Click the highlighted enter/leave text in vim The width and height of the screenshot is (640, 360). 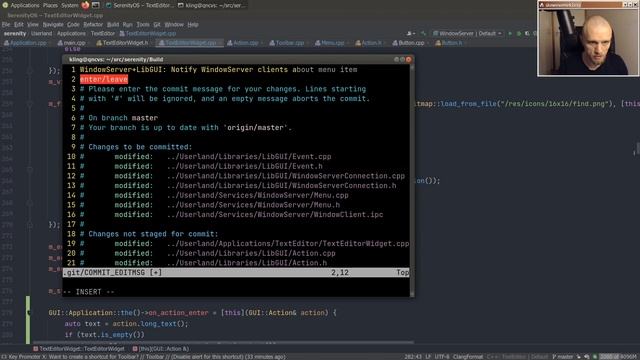104,79
